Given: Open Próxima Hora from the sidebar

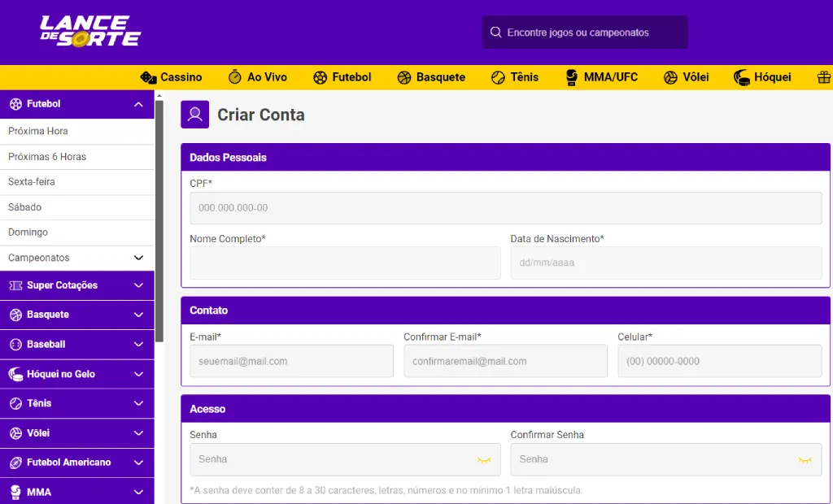Looking at the screenshot, I should point(47,131).
